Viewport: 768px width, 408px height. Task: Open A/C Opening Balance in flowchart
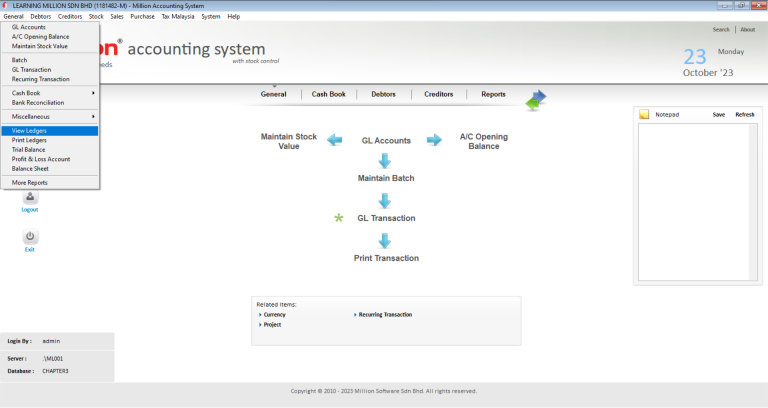[x=483, y=141]
